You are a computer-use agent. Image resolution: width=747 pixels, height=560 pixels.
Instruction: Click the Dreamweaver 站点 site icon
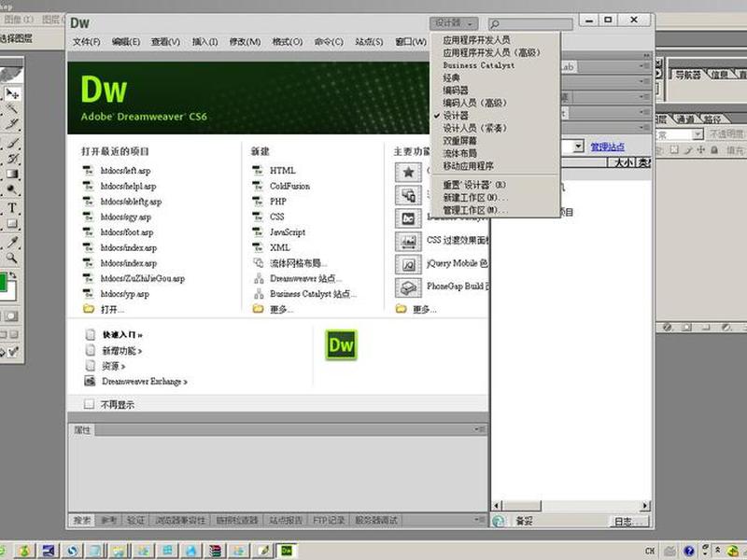click(x=259, y=278)
